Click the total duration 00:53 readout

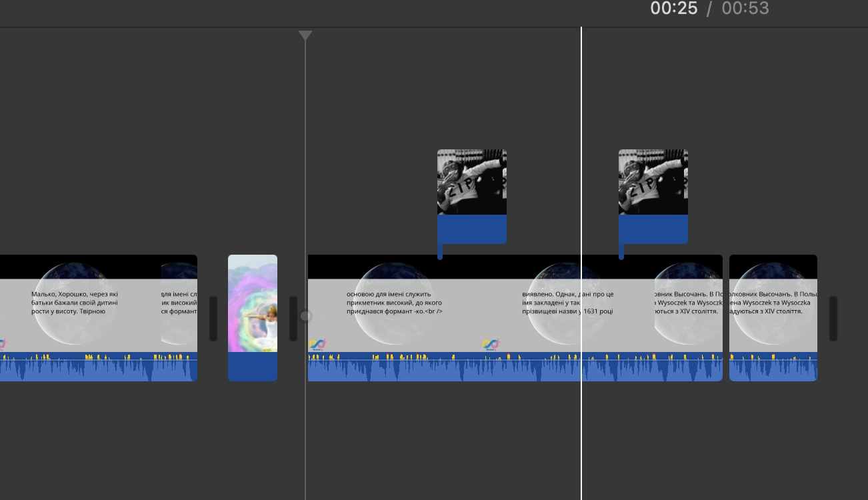745,9
